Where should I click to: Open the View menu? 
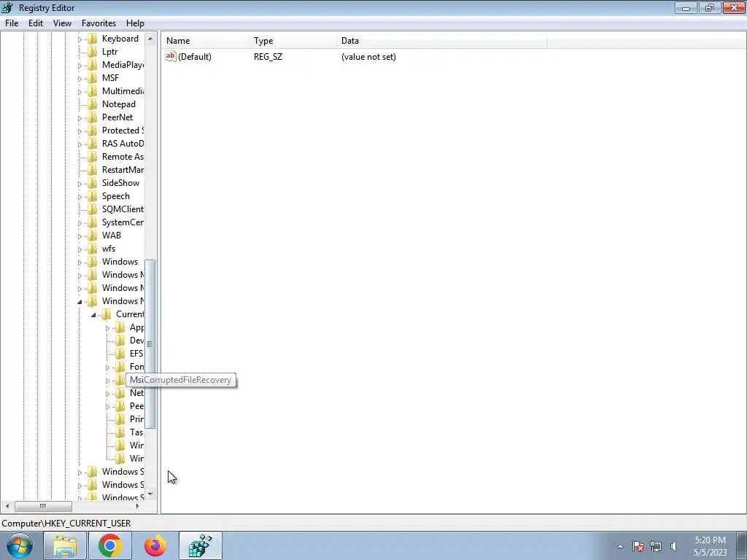pyautogui.click(x=62, y=23)
